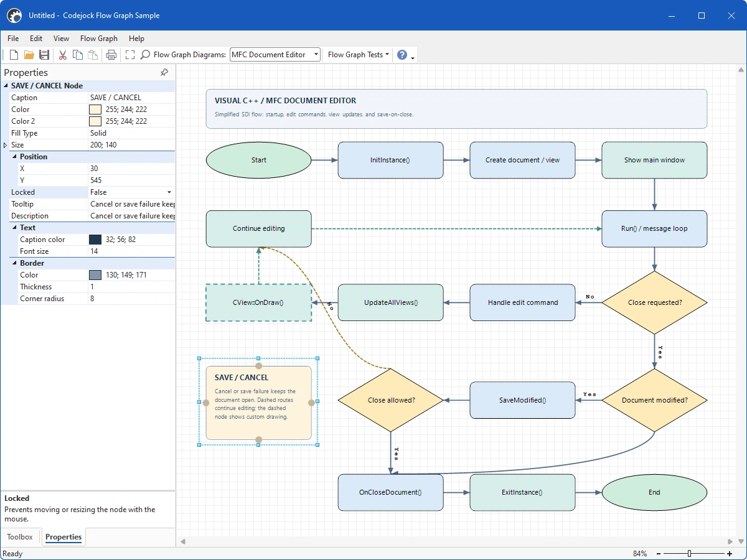Click the zoom in plus button
The height and width of the screenshot is (560, 747).
pyautogui.click(x=730, y=554)
